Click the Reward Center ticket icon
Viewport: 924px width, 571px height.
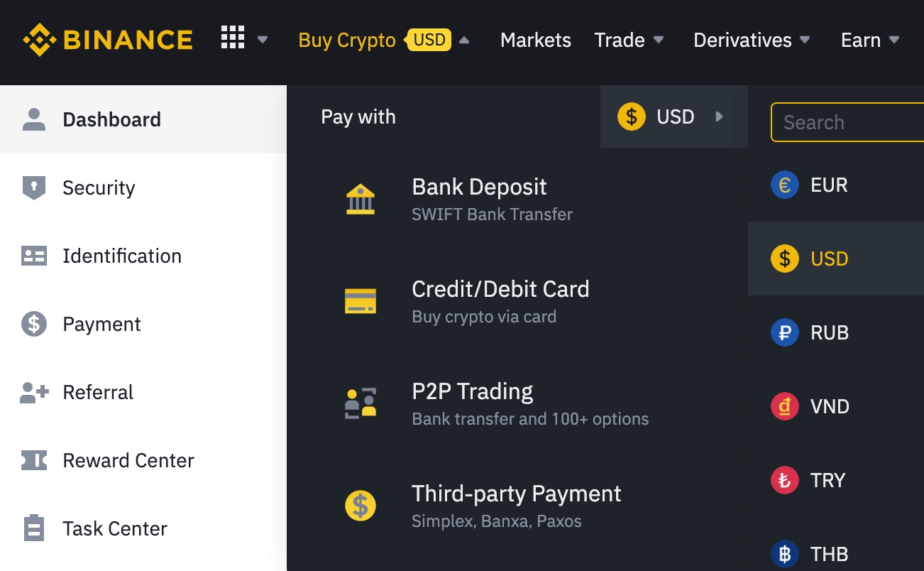[34, 460]
